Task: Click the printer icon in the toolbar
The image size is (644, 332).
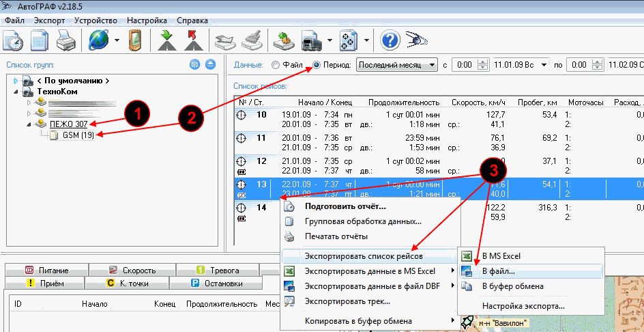Action: coord(65,40)
